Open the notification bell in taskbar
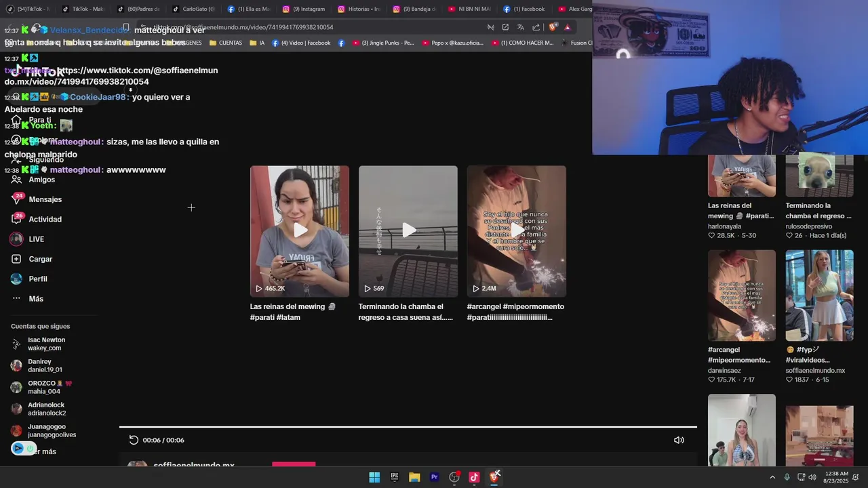The image size is (868, 488). pyautogui.click(x=855, y=477)
